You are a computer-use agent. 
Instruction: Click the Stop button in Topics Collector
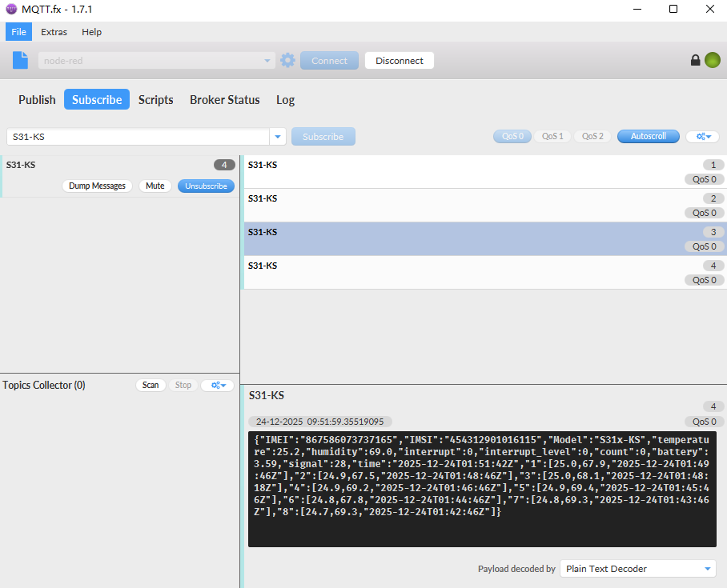(183, 385)
